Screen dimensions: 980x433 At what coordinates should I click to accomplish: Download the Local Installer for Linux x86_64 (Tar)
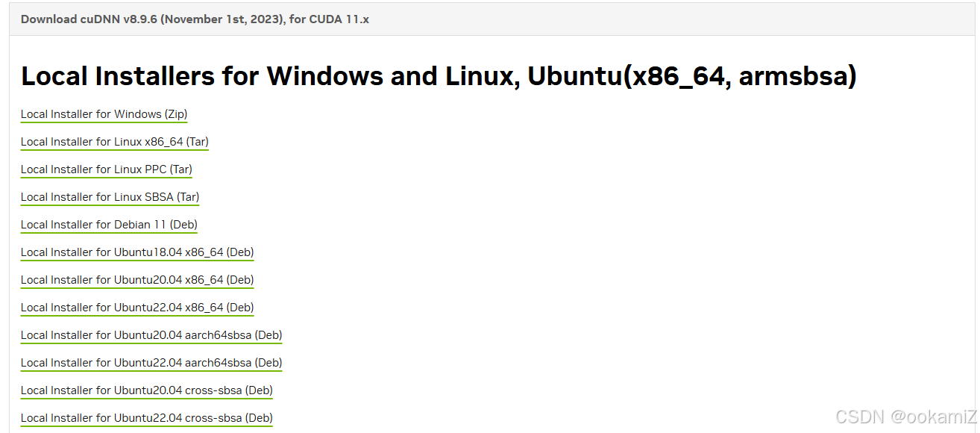pos(113,142)
